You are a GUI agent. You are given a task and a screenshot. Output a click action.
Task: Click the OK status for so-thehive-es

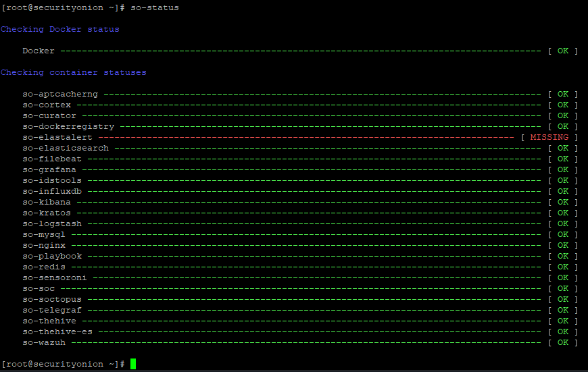point(563,332)
